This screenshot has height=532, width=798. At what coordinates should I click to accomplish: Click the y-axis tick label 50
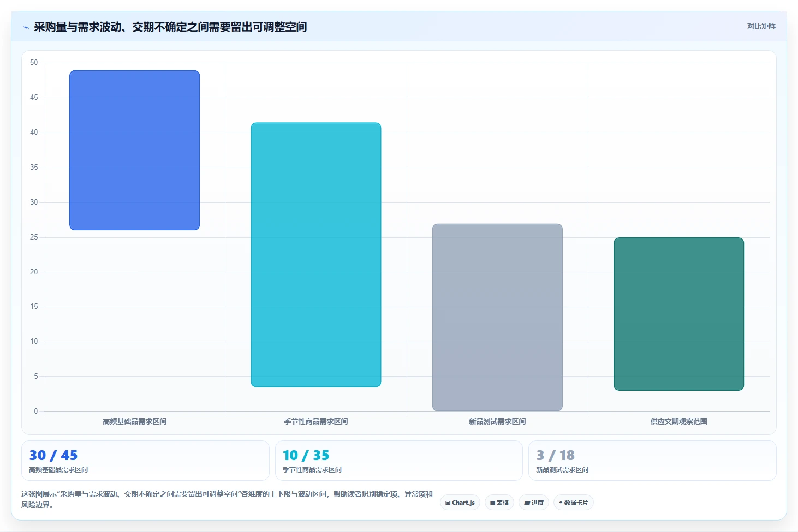[34, 63]
